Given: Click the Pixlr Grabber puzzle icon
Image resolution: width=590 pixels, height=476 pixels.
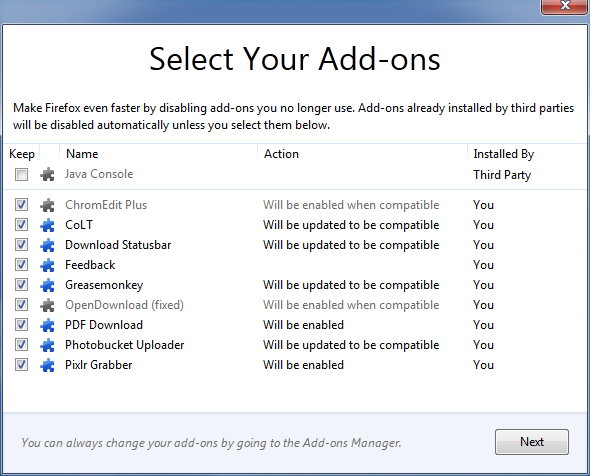Looking at the screenshot, I should 47,365.
